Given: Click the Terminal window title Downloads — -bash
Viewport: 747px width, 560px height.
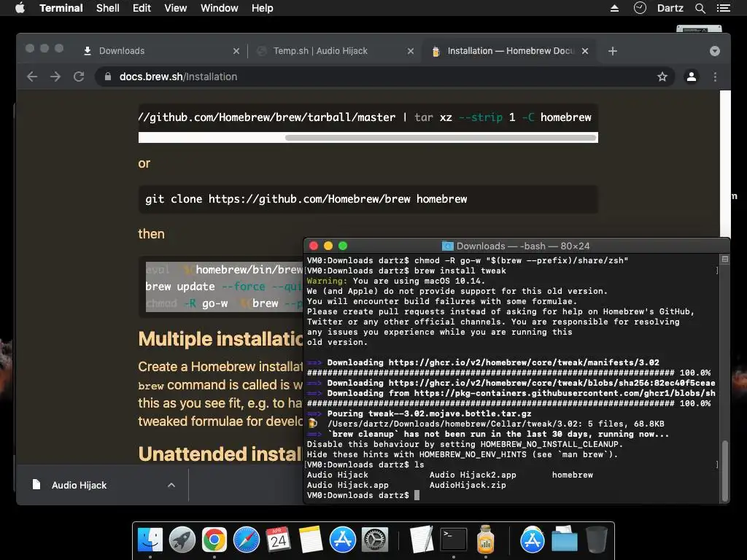Looking at the screenshot, I should pyautogui.click(x=522, y=246).
